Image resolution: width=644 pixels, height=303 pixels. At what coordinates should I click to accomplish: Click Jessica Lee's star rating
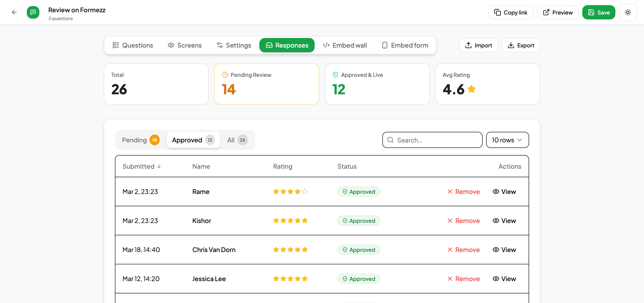click(x=290, y=278)
